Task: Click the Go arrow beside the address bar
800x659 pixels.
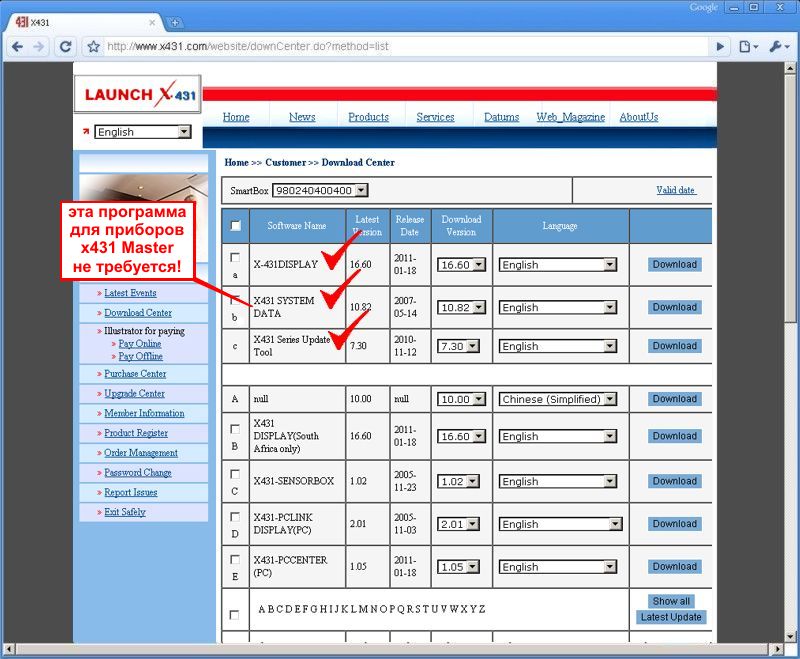Action: [x=720, y=47]
